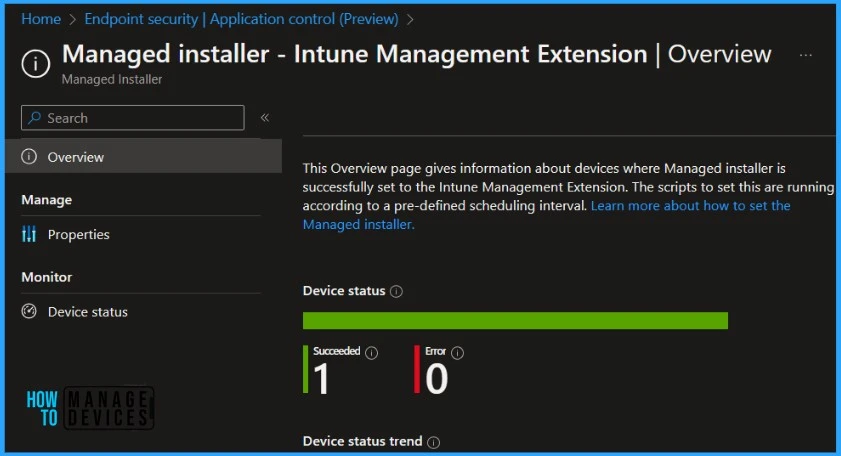This screenshot has height=456, width=841.
Task: Click the Overview info circle icon
Action: (x=29, y=157)
